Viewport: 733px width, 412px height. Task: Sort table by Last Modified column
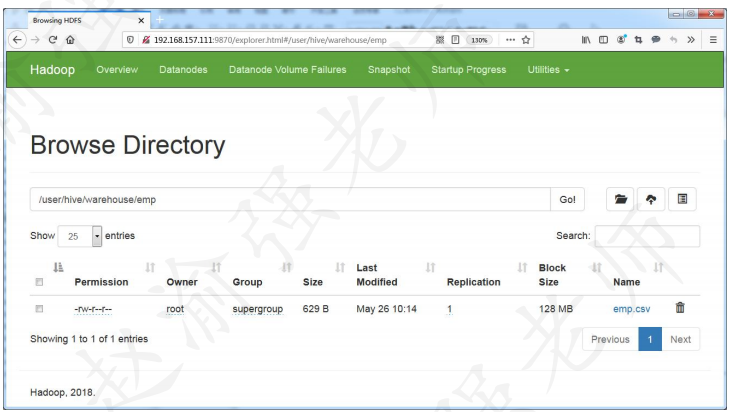click(x=377, y=275)
